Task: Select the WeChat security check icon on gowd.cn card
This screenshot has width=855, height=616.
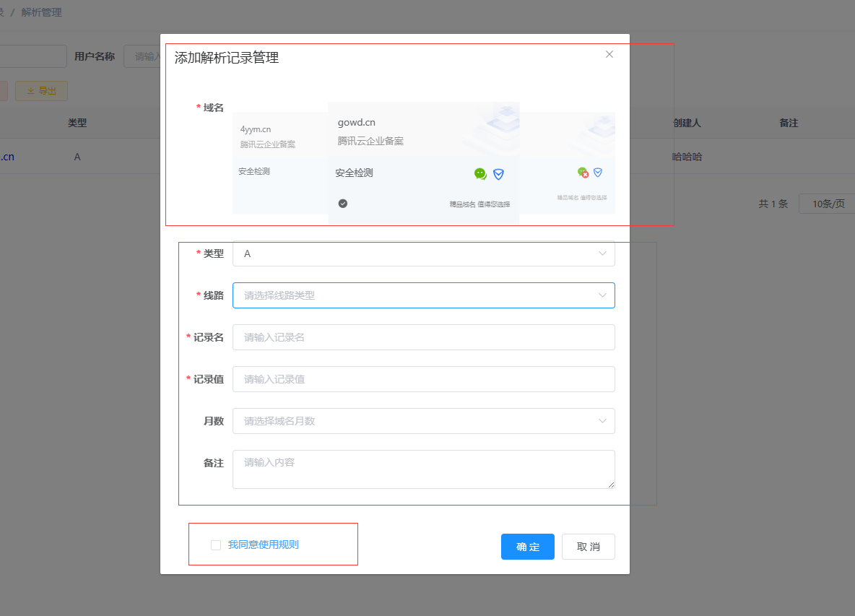Action: [x=480, y=173]
